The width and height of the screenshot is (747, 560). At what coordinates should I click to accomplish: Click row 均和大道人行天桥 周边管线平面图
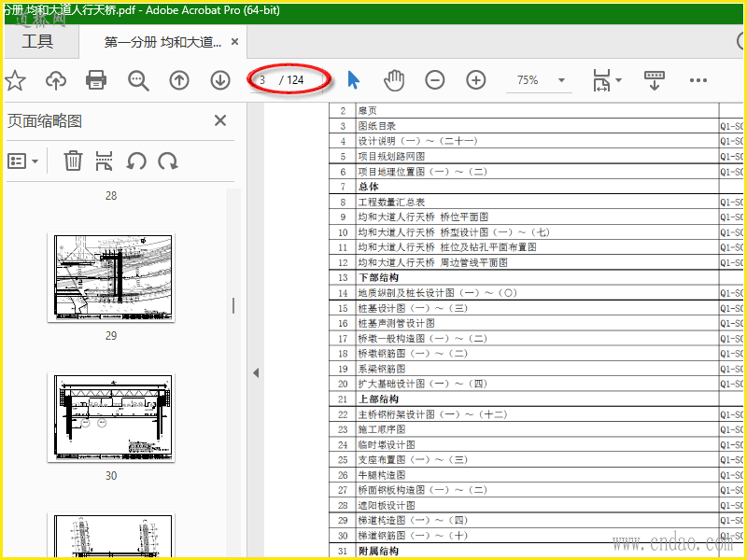pos(536,262)
